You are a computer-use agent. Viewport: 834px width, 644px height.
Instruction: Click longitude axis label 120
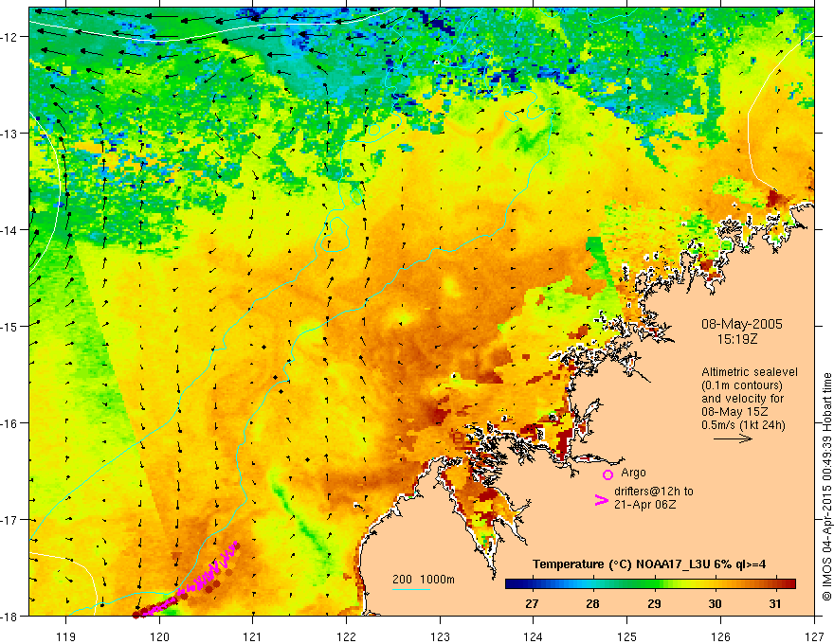coord(159,636)
